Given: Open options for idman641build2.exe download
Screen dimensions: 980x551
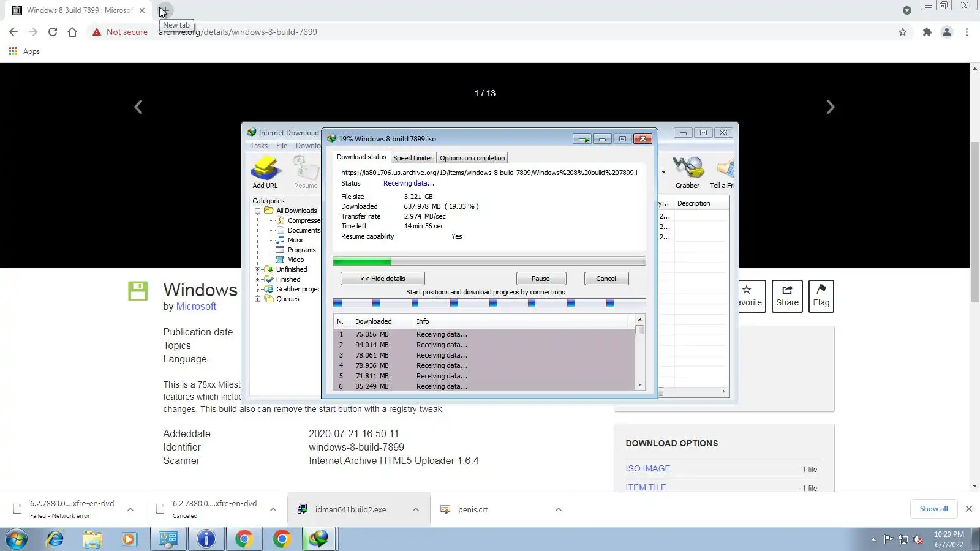Looking at the screenshot, I should click(416, 509).
